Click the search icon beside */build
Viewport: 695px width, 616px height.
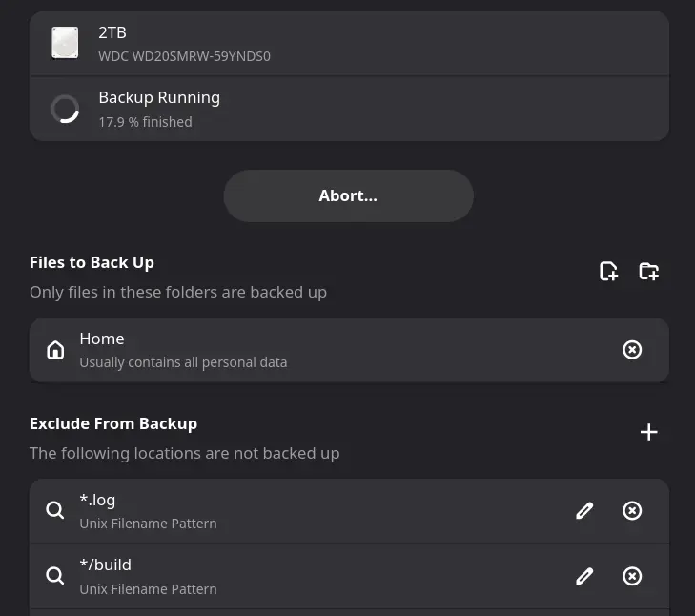pos(55,576)
